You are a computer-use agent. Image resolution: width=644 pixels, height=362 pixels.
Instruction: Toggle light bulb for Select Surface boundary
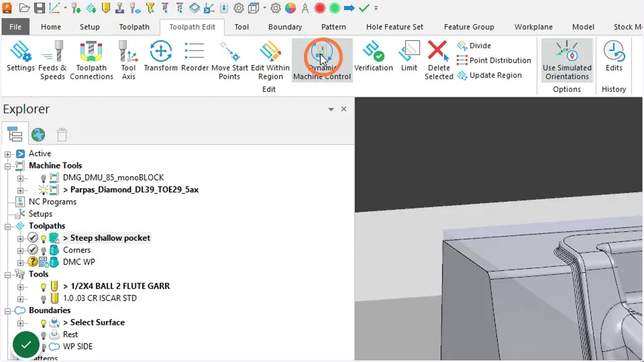(43, 323)
